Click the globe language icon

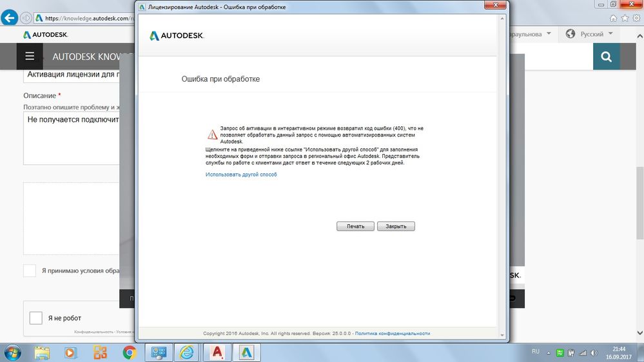570,33
